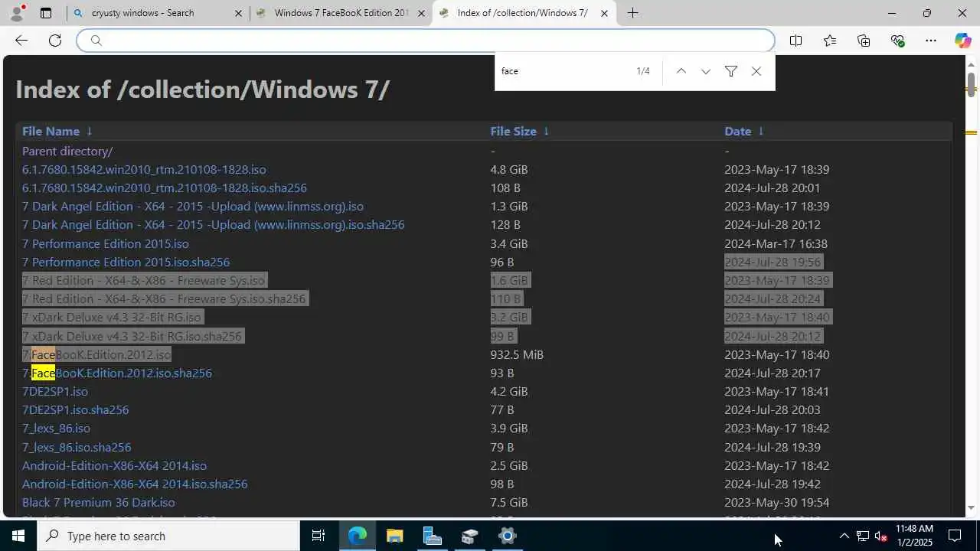Close the 'Windows 7 FaceBooK Edition' tab

pos(421,13)
